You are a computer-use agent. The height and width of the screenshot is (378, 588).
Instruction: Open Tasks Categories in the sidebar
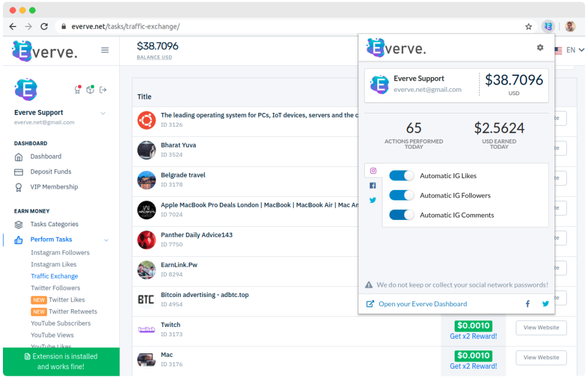tap(55, 224)
